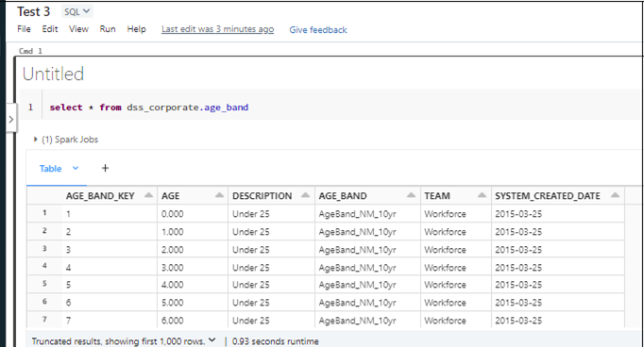Click the Give feedback link
This screenshot has width=644, height=347.
tap(318, 30)
